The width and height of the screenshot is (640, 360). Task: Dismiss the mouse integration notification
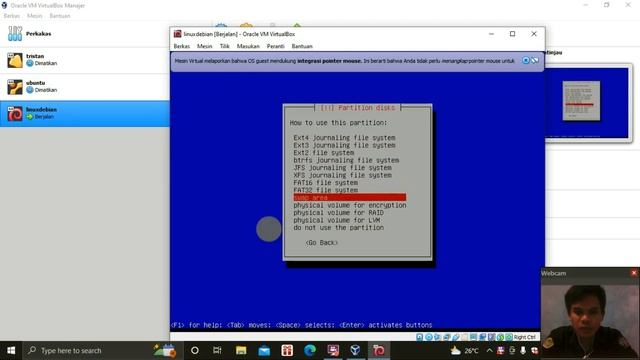(526, 60)
